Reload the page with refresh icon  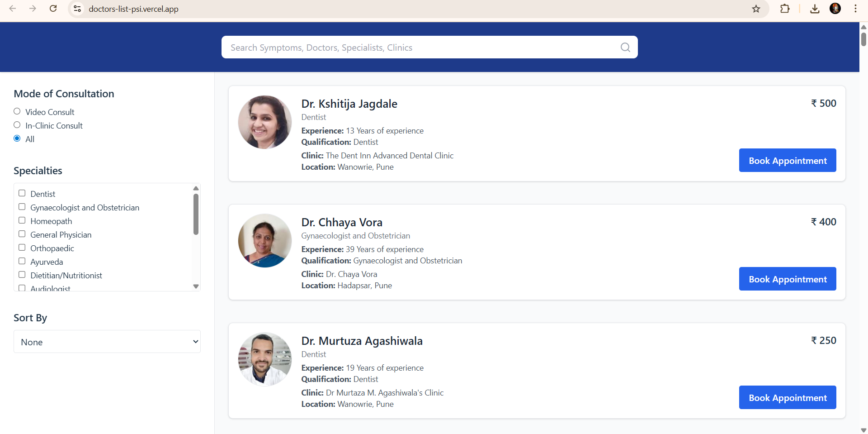click(x=53, y=9)
